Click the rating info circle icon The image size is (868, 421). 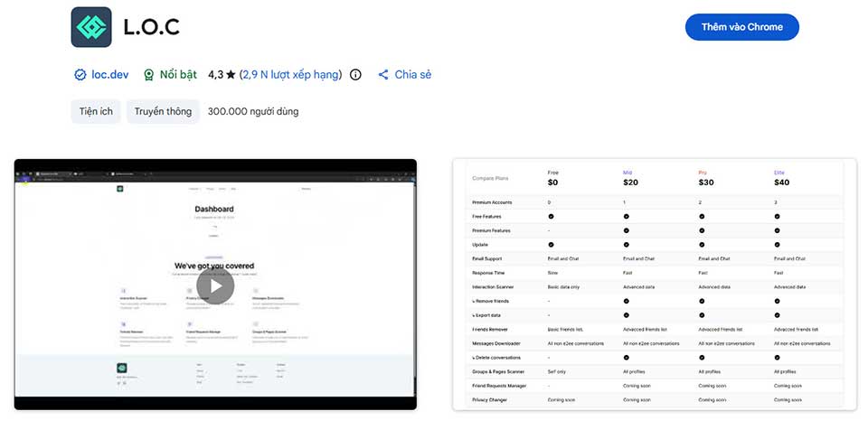(355, 75)
